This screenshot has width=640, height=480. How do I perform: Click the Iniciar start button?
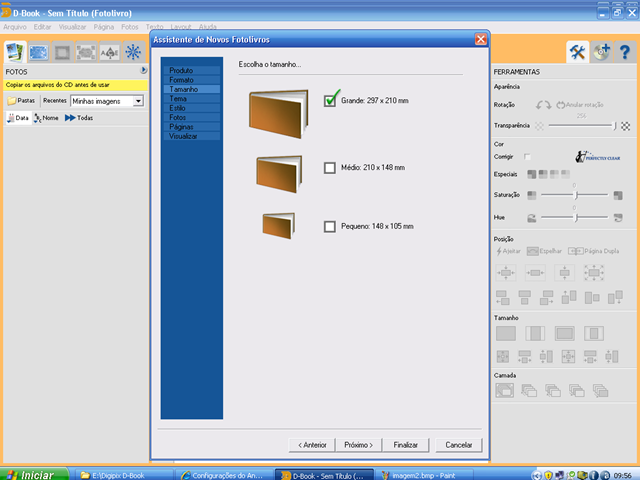click(34, 475)
